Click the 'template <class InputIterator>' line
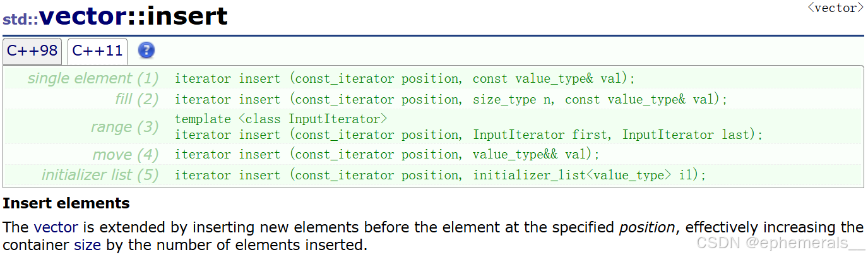This screenshot has width=868, height=257. click(280, 119)
